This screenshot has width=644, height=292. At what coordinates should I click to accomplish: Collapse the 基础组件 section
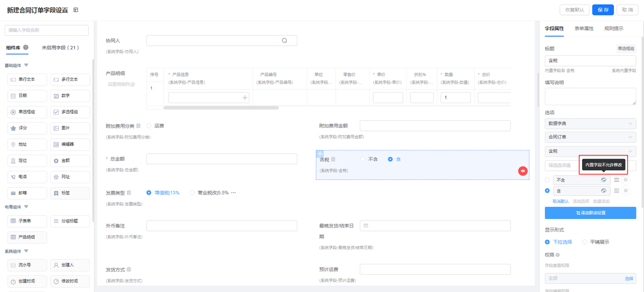coord(26,65)
